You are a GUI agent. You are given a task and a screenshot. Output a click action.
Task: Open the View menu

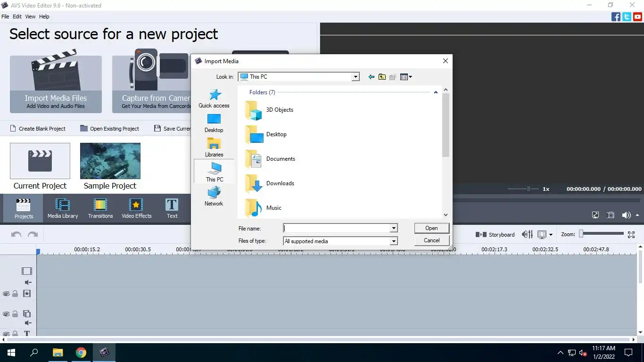coord(30,16)
